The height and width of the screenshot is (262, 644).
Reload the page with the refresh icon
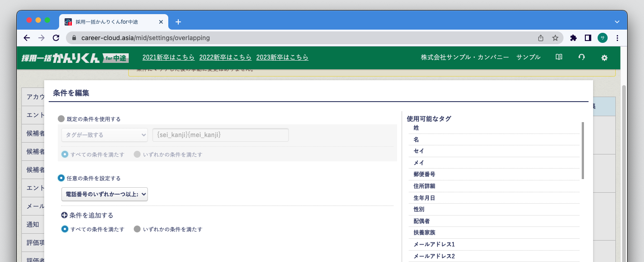(56, 38)
